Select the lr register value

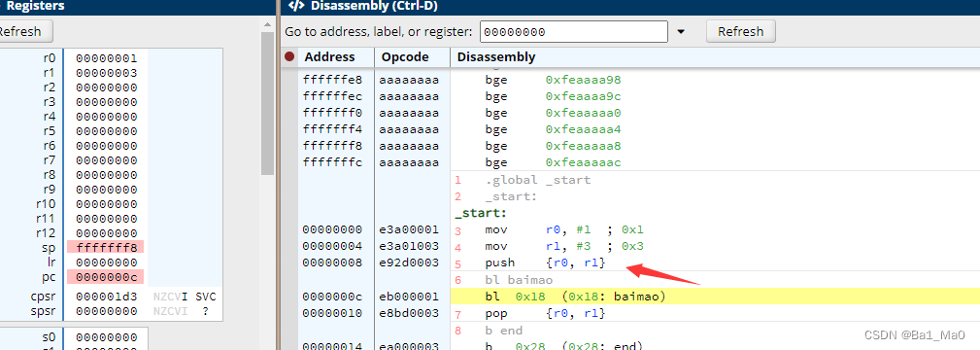[106, 262]
